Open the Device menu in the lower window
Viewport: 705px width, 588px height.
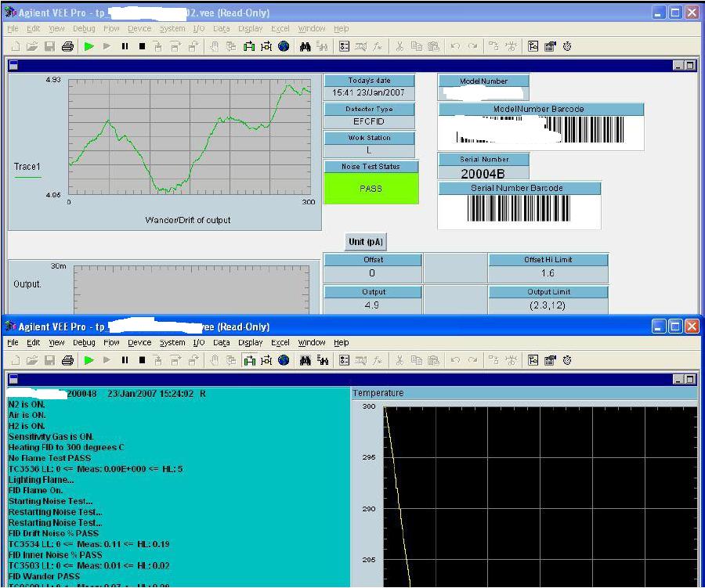point(139,343)
